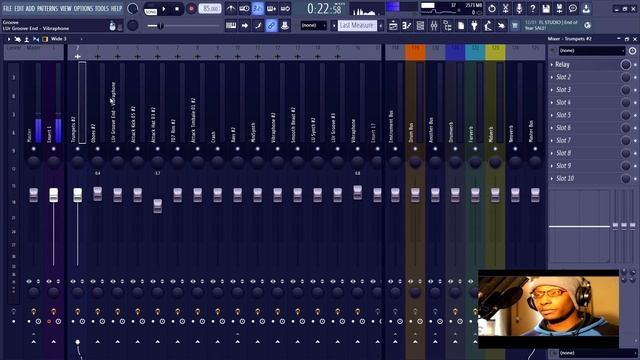Open the PATTERNS menu
This screenshot has height=360, width=640.
click(48, 8)
